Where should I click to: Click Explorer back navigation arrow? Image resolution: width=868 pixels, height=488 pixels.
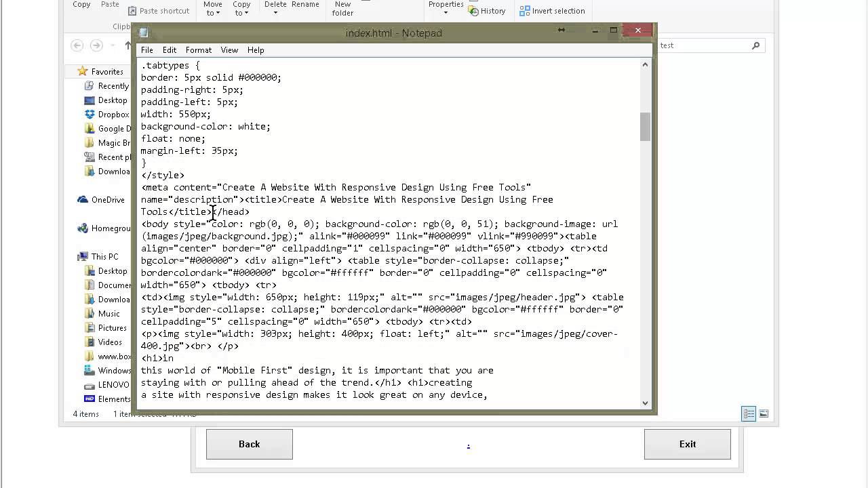[x=77, y=45]
